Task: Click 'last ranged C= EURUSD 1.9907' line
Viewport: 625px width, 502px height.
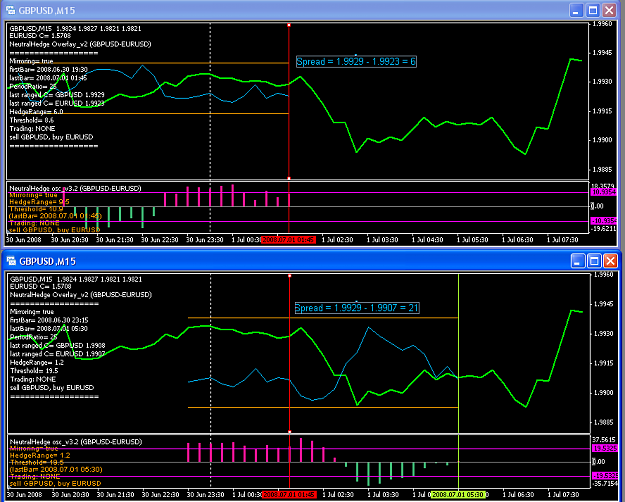Action: [x=57, y=354]
